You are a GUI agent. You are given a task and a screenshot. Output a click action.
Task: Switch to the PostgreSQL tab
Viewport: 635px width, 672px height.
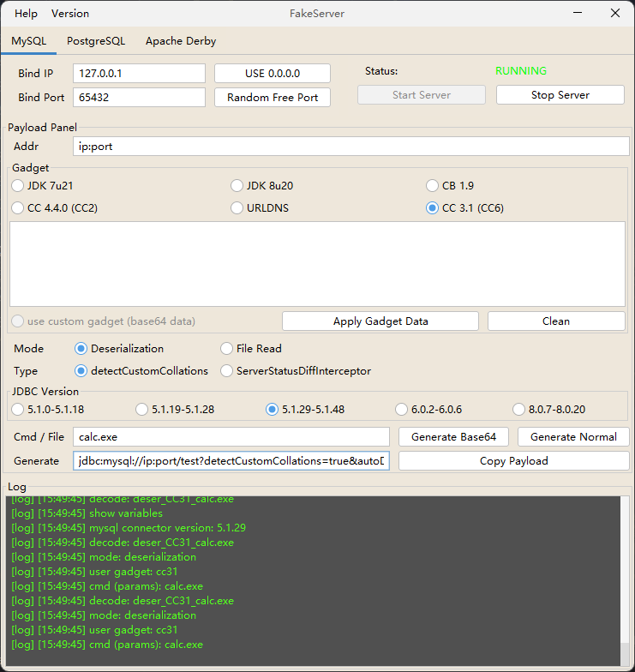[x=96, y=41]
